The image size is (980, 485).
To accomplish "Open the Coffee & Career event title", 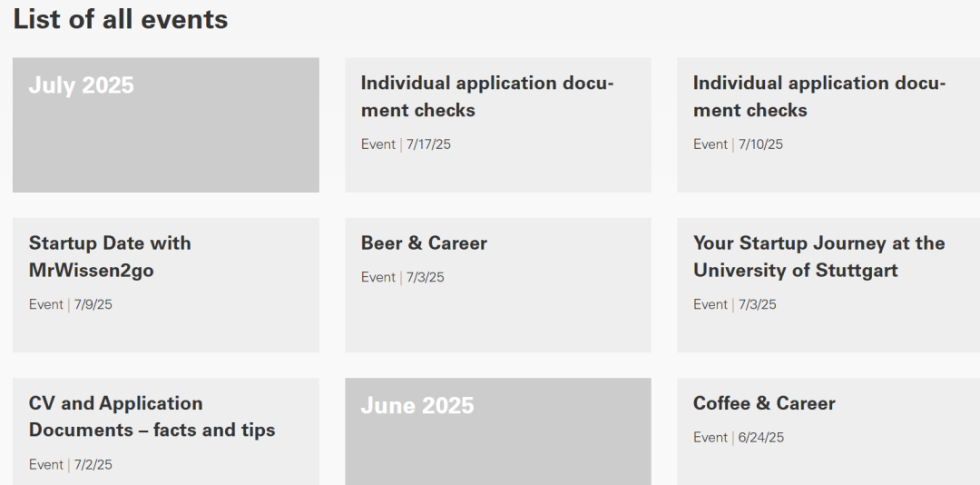I will click(764, 403).
